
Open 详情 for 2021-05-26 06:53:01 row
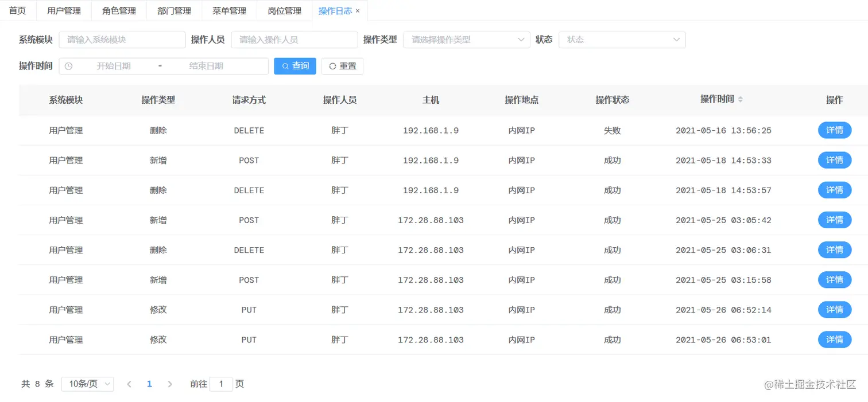tap(835, 339)
